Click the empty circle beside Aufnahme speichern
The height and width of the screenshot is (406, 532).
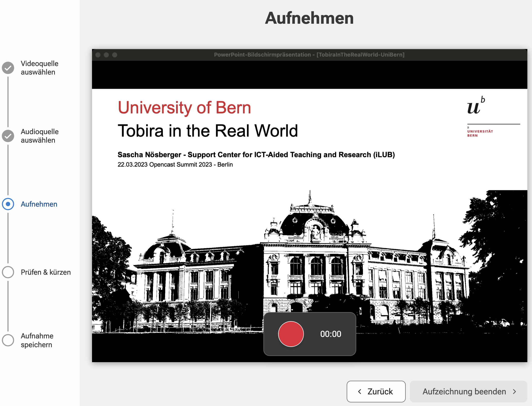8,340
